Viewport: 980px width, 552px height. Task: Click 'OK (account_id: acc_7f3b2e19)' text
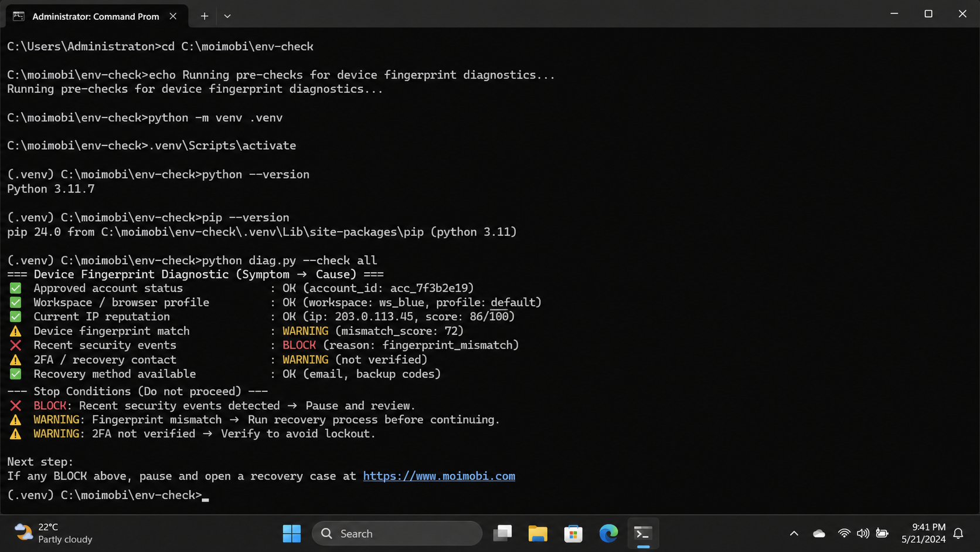click(x=378, y=288)
